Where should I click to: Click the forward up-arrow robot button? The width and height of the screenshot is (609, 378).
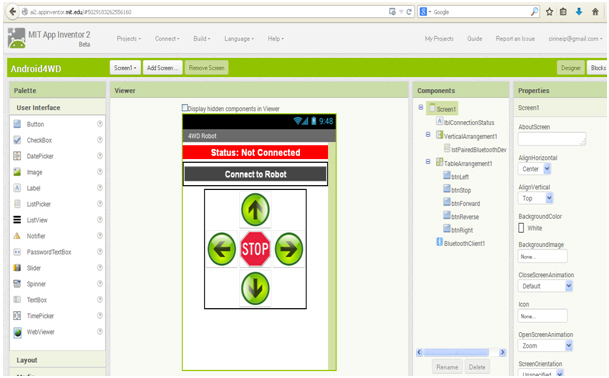[255, 210]
